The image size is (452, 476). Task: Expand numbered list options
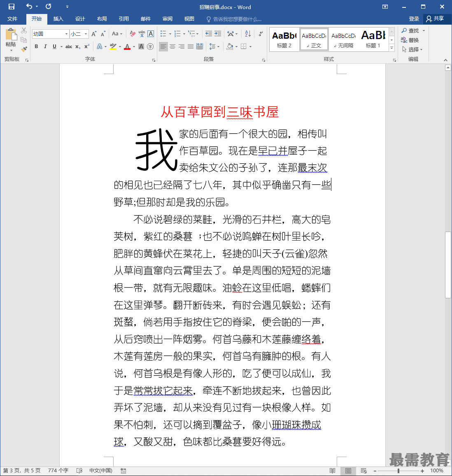tap(184, 34)
